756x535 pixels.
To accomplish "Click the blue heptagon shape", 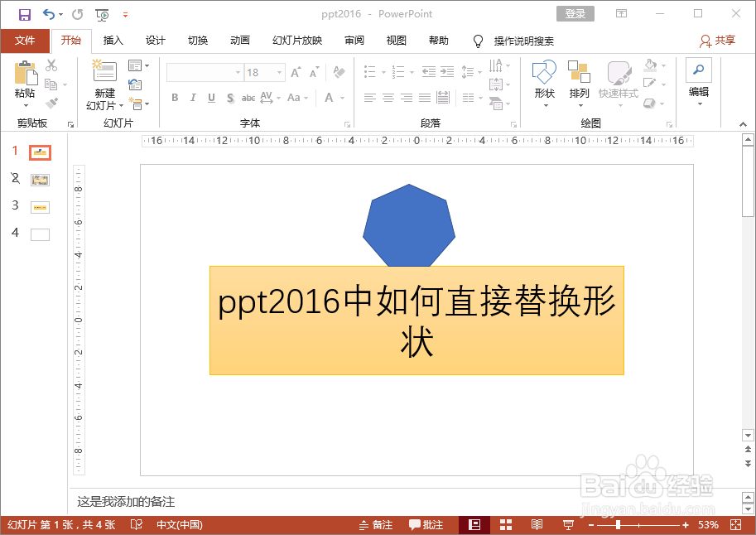I will (409, 226).
